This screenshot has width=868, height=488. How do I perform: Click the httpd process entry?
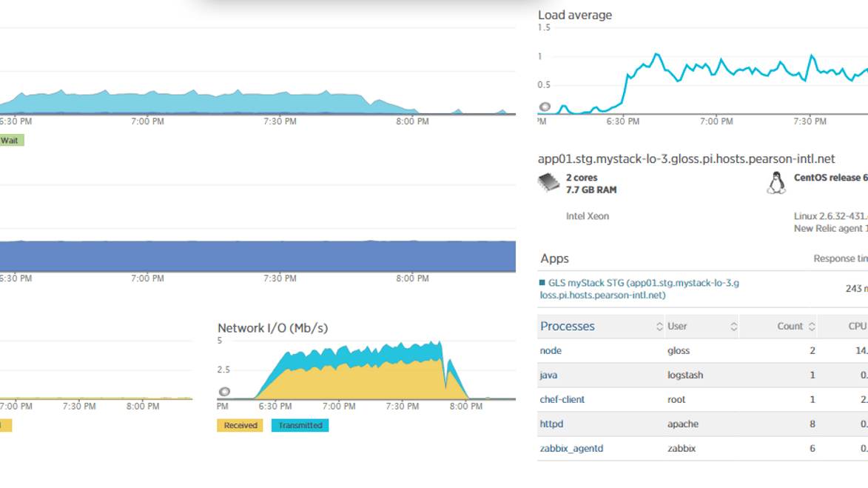point(550,424)
